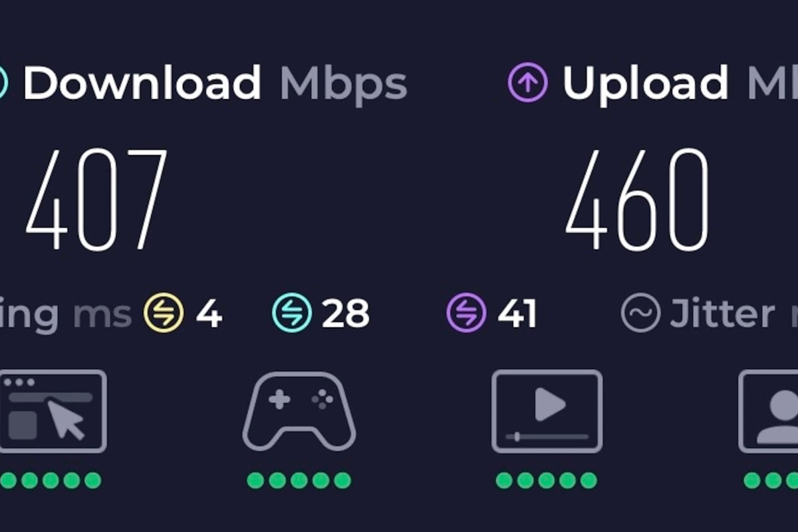798x532 pixels.
Task: Click the 407 download speed result
Action: [96, 199]
